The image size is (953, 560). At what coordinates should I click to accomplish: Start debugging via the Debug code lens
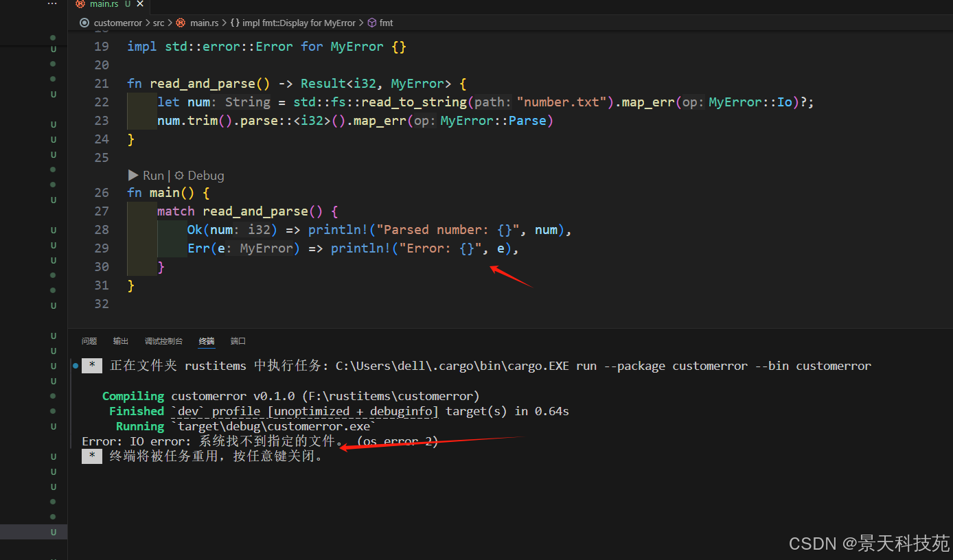pyautogui.click(x=199, y=176)
